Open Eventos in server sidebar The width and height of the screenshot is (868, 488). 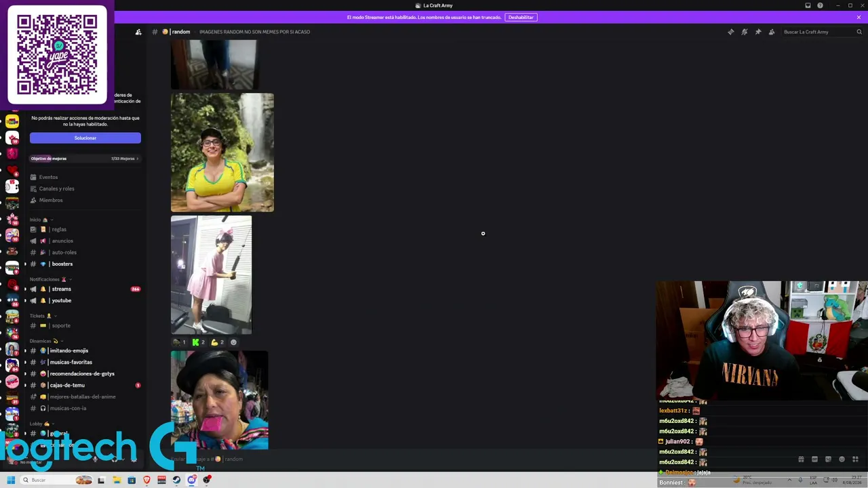pos(48,177)
